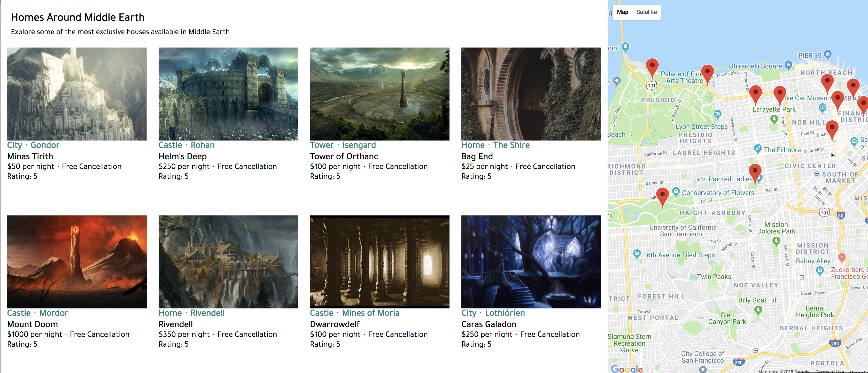The image size is (868, 373).
Task: Click the 'Glen Canyon Park' map label
Action: click(x=727, y=318)
